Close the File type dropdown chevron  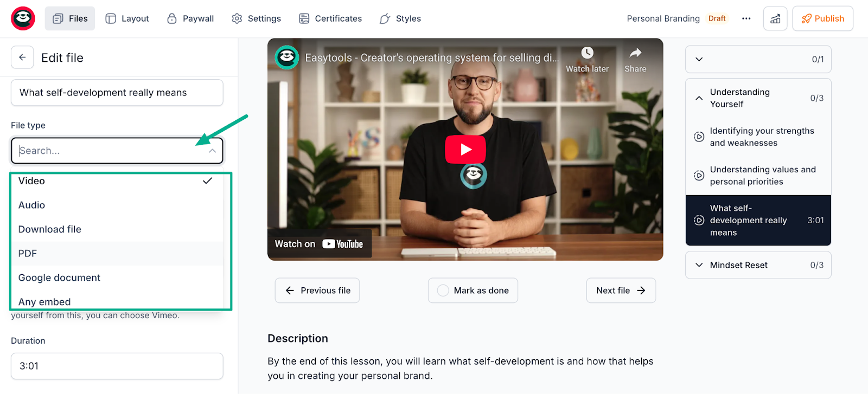213,151
